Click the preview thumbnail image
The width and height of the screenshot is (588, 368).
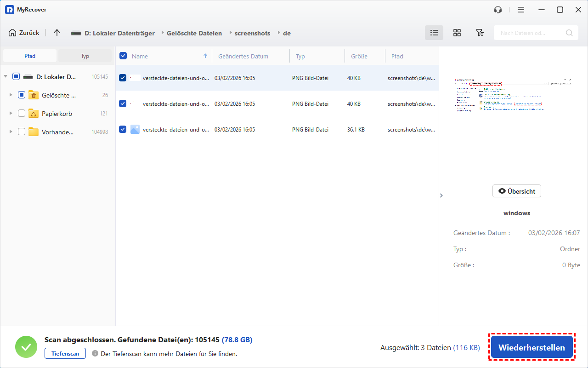[x=513, y=94]
